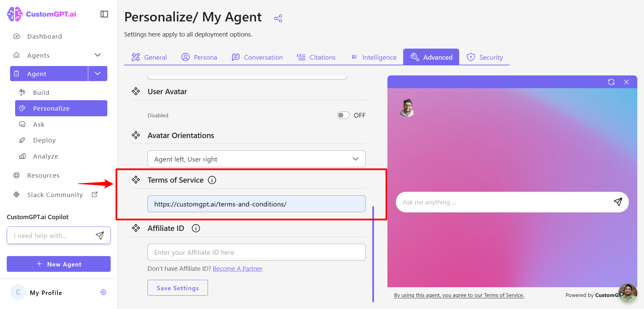Click the floating support avatar bubble
This screenshot has width=644, height=309.
pyautogui.click(x=628, y=293)
